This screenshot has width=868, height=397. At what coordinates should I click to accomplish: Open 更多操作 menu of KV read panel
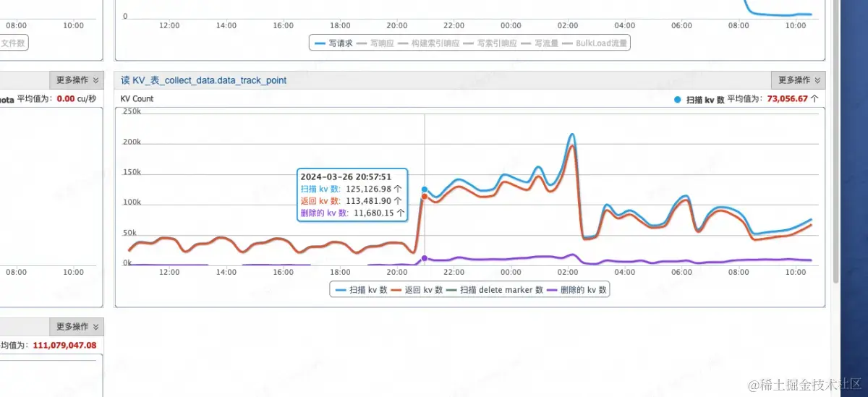[798, 80]
